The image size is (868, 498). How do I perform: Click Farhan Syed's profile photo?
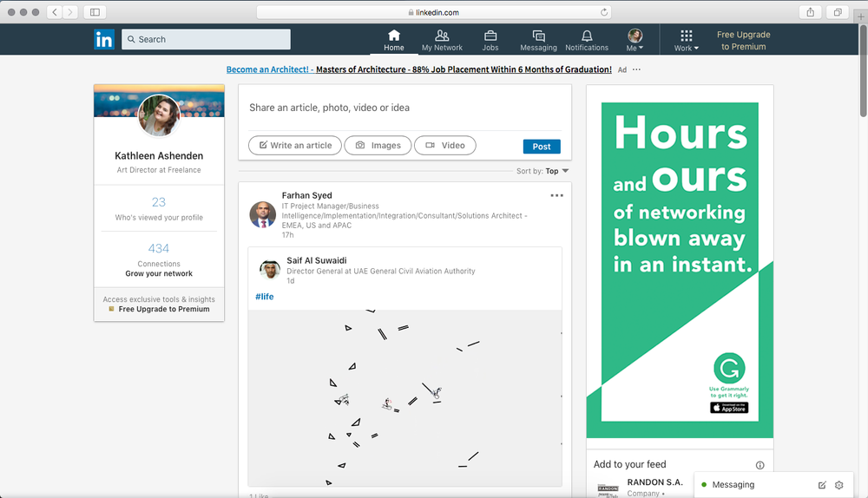pos(263,214)
